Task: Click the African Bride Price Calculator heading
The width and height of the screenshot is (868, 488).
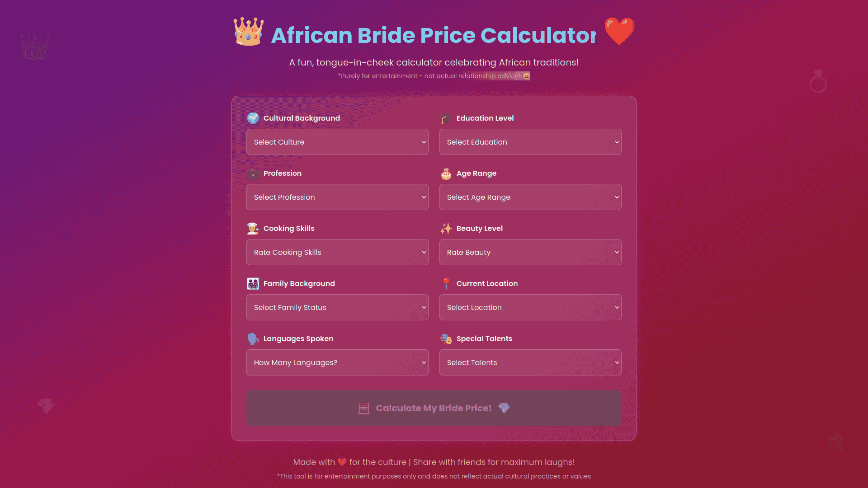Action: click(x=434, y=35)
